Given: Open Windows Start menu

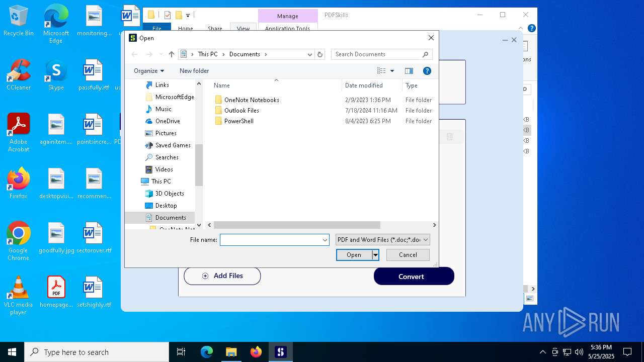Looking at the screenshot, I should point(12,352).
